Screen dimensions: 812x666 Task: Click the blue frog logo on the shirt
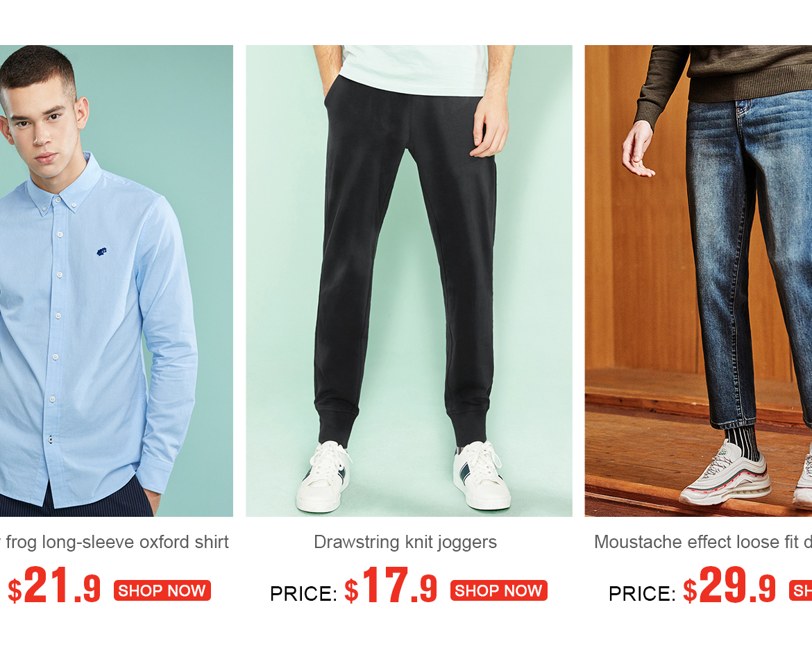click(x=101, y=252)
